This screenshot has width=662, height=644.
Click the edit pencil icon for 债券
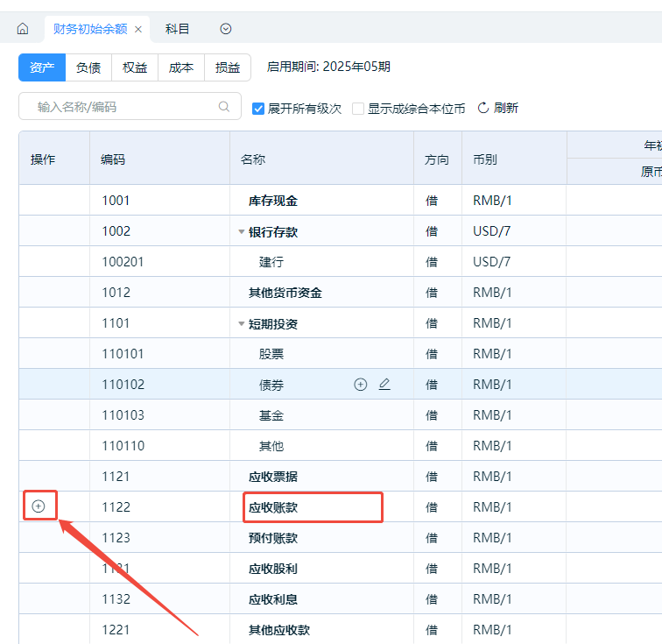(x=384, y=385)
